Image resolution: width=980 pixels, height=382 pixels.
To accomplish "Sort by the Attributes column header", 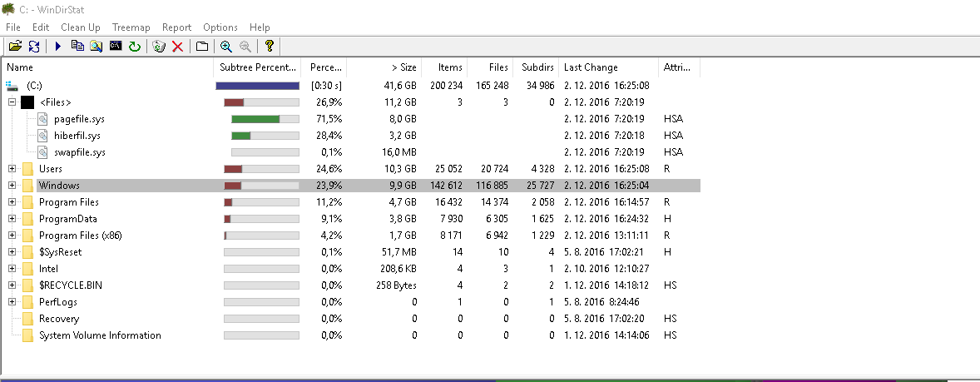I will coord(680,67).
